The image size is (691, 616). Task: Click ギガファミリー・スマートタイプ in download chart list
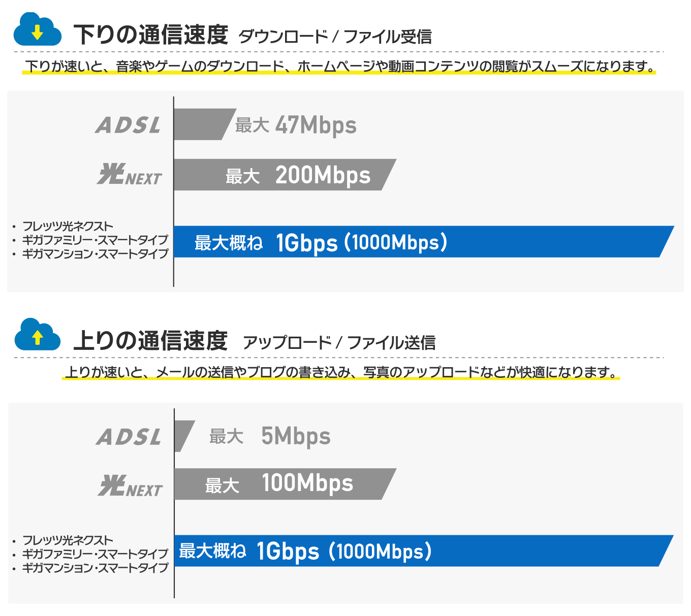click(x=95, y=240)
